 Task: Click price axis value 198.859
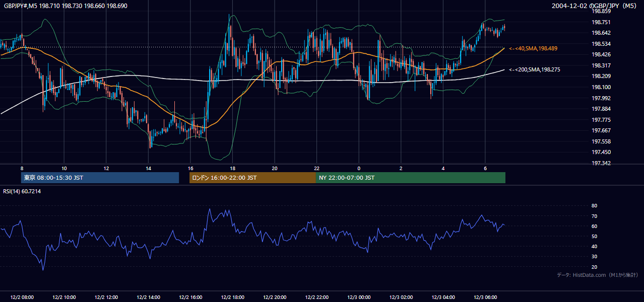[x=601, y=11]
